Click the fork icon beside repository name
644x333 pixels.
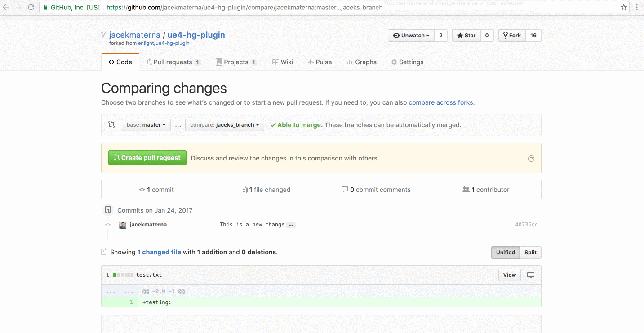103,35
